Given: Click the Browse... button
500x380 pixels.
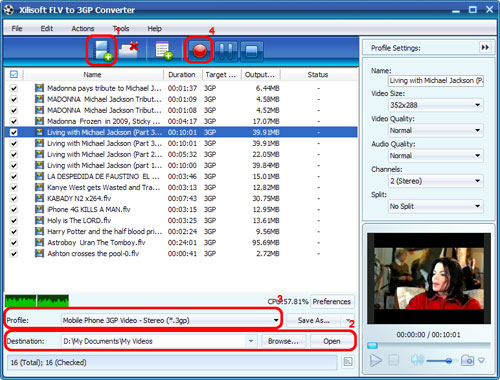Looking at the screenshot, I should [x=283, y=341].
